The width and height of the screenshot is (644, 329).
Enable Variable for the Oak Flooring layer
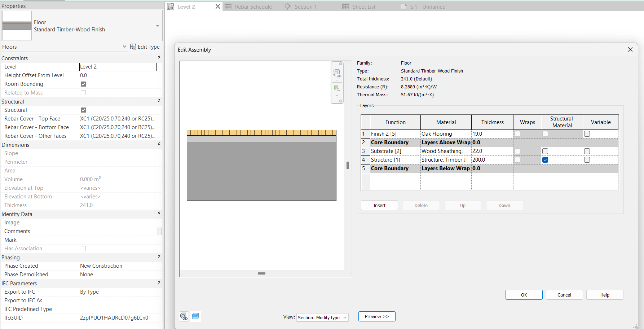(x=587, y=133)
